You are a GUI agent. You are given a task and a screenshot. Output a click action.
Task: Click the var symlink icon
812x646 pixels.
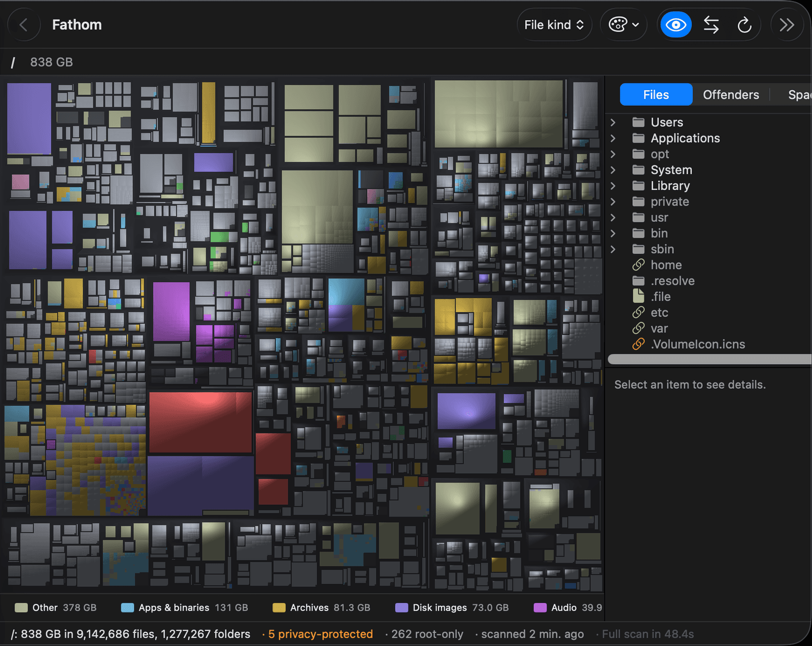click(x=638, y=328)
